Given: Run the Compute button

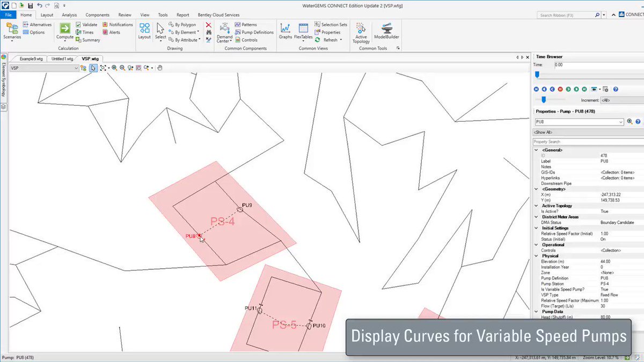Looking at the screenshot, I should (65, 31).
